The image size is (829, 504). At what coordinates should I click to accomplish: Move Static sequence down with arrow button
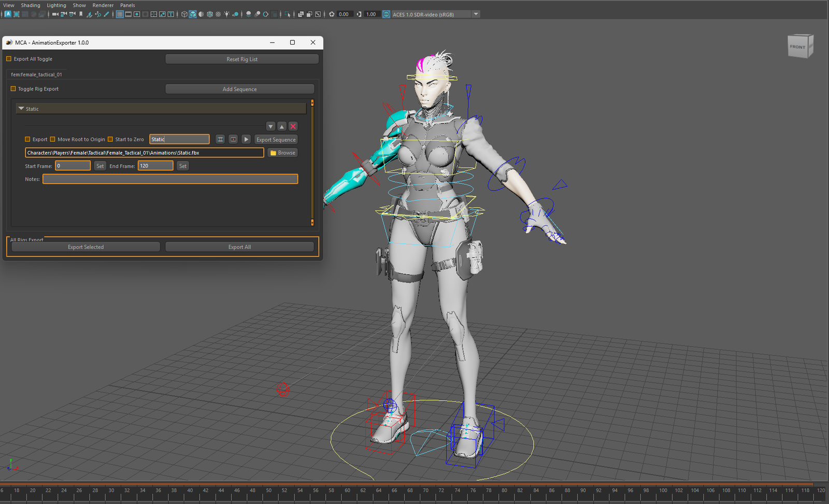click(270, 126)
